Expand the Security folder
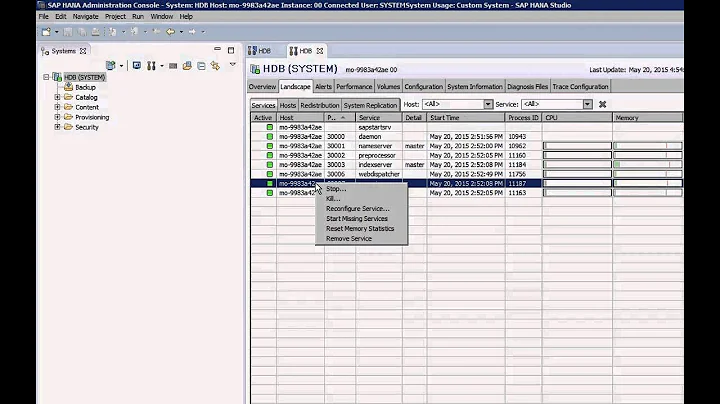720x404 pixels. 57,127
